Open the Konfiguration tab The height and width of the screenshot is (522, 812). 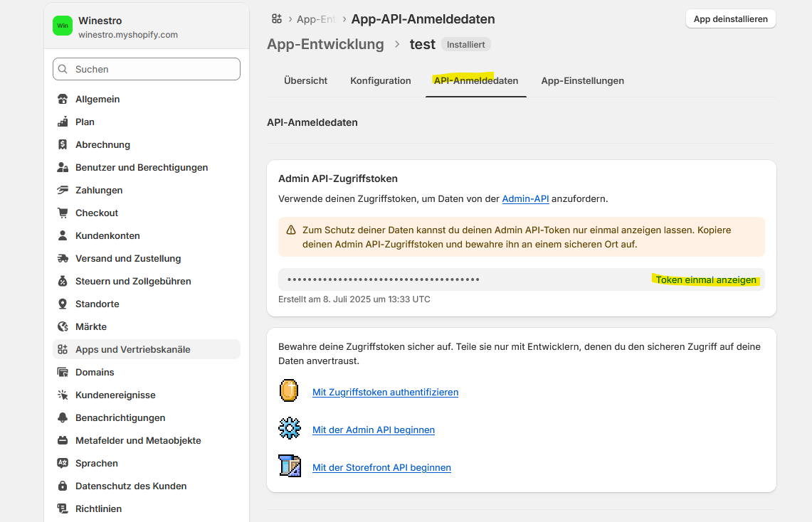pos(380,80)
